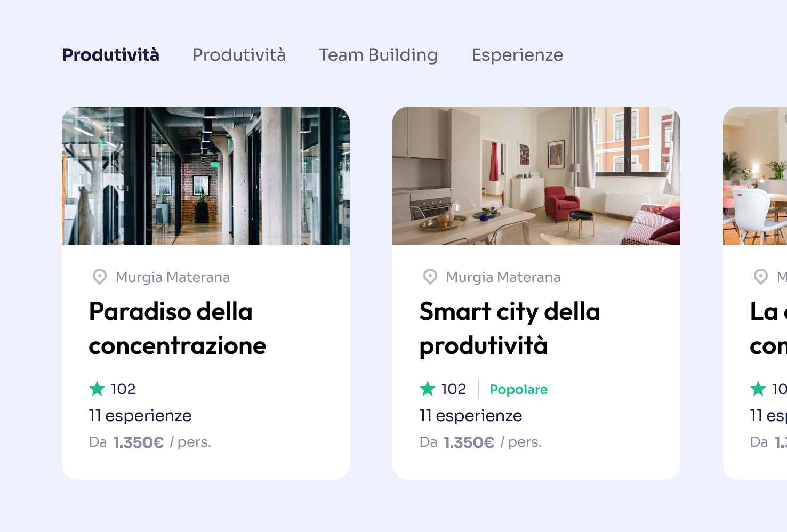This screenshot has width=787, height=532.
Task: Click 11 esperienze on Smart city card
Action: point(471,416)
